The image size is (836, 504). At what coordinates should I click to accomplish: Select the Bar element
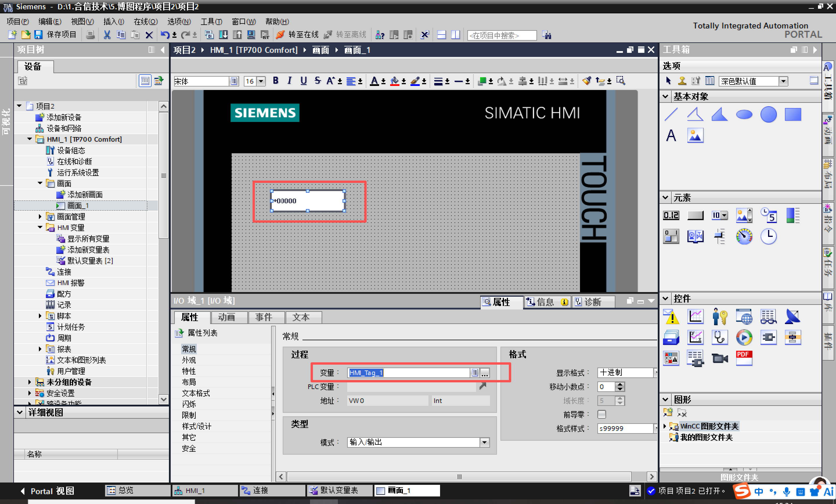click(x=792, y=215)
